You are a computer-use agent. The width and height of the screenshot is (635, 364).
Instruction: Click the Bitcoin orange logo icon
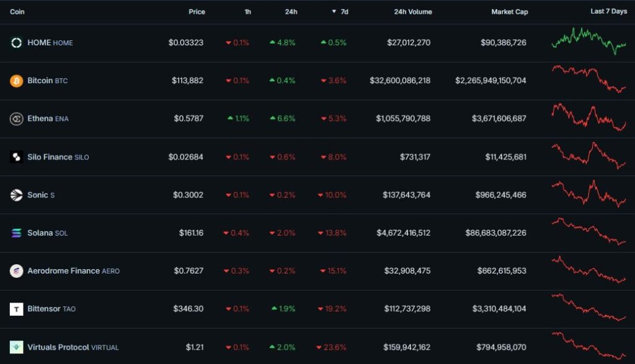click(x=17, y=81)
